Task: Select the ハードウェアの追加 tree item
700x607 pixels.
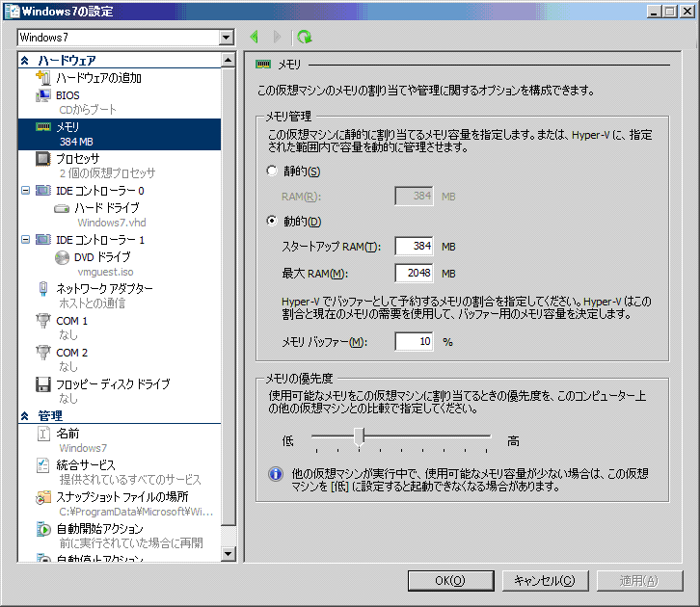Action: point(98,78)
